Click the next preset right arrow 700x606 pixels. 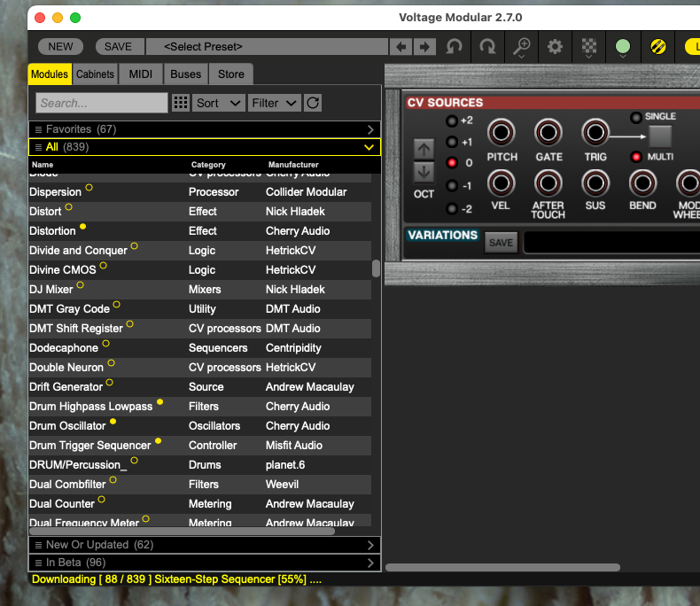(x=424, y=47)
